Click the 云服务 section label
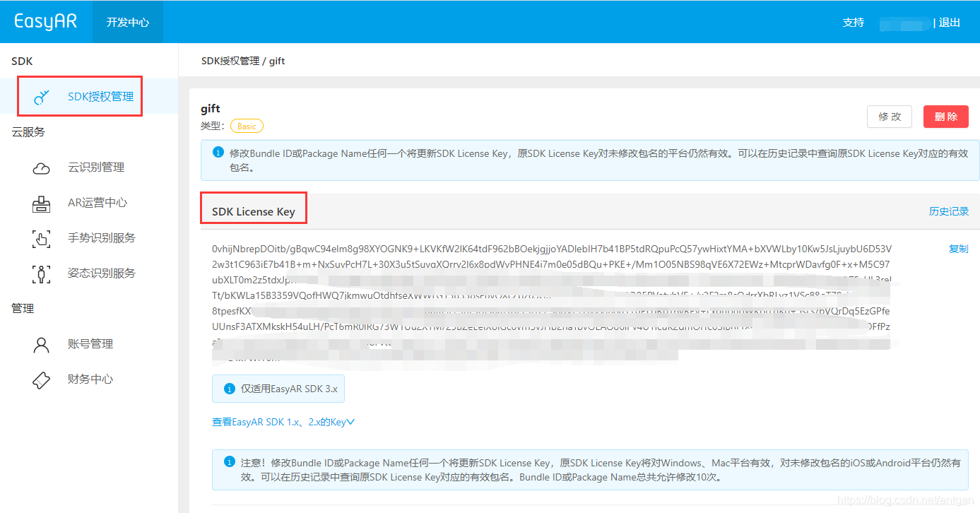 tap(28, 132)
